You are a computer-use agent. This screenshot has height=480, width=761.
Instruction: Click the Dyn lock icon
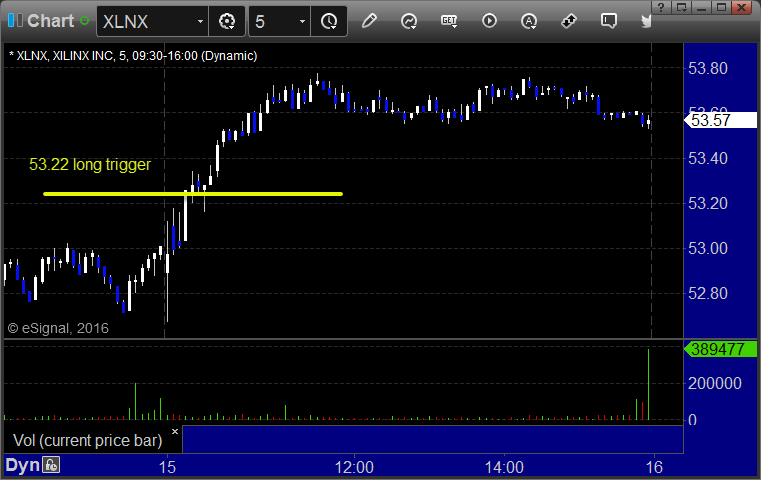click(51, 465)
